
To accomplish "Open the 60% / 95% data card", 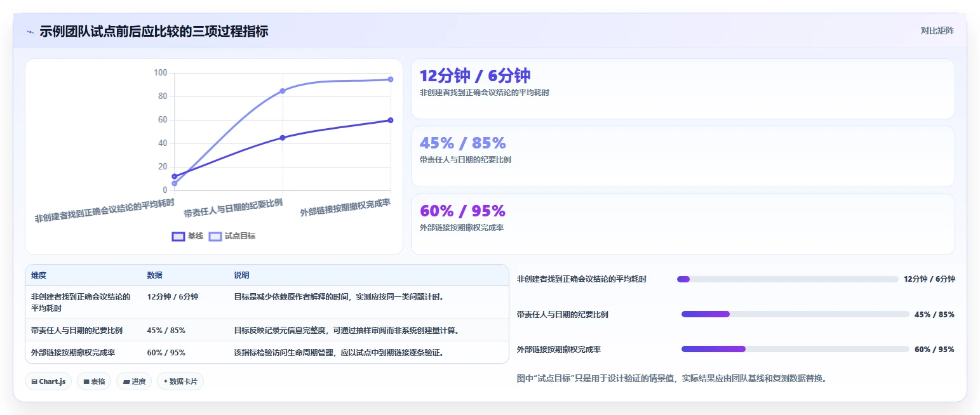I will click(x=683, y=224).
